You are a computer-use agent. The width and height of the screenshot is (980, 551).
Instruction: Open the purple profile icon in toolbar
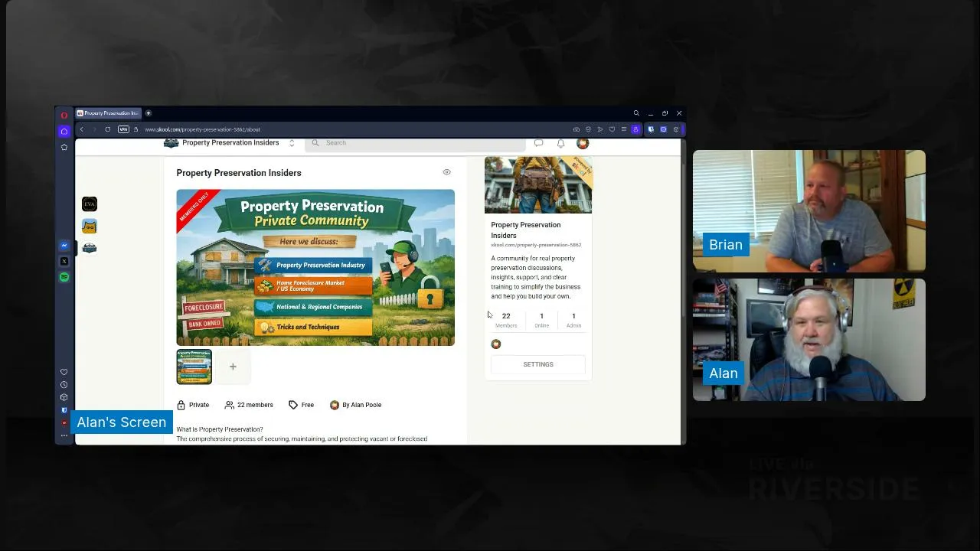(635, 129)
